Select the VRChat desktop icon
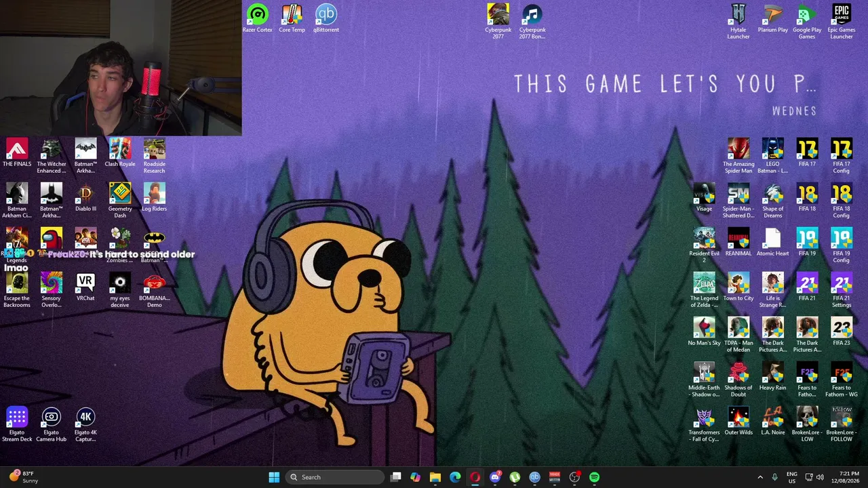The image size is (868, 488). [x=85, y=287]
